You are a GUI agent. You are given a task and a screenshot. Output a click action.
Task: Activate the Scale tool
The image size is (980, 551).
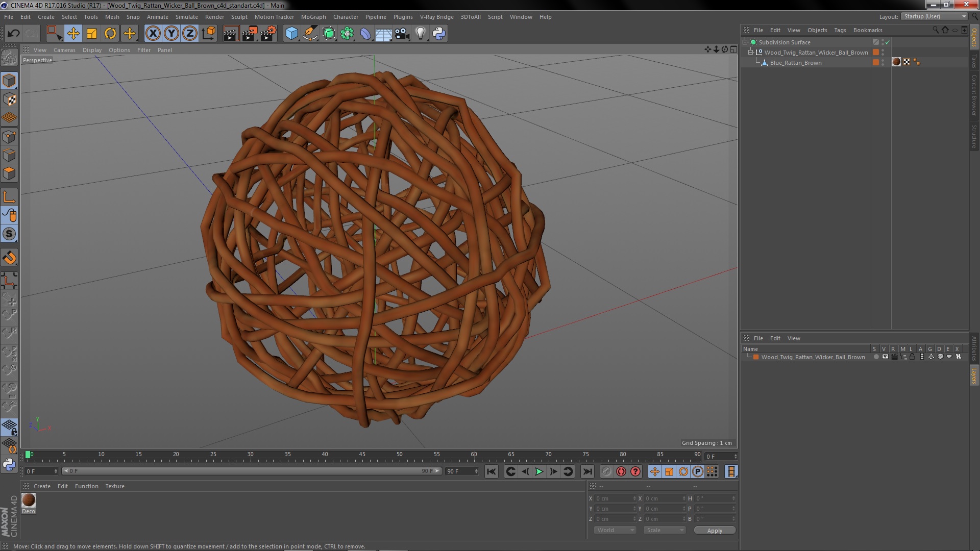92,34
